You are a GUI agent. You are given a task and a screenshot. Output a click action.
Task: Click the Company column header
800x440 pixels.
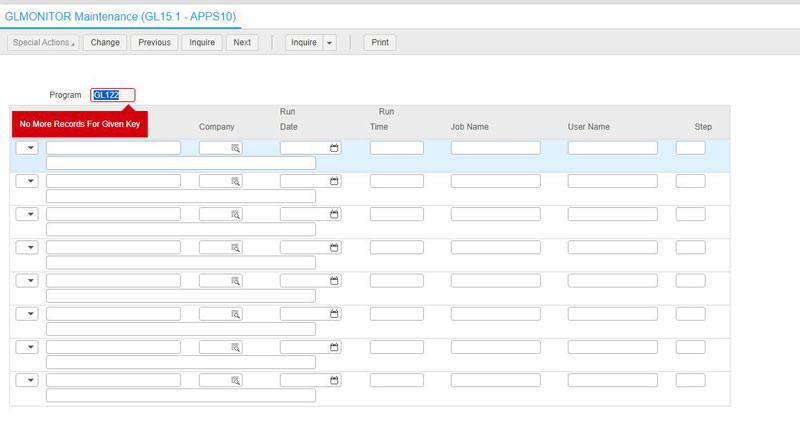(x=217, y=127)
